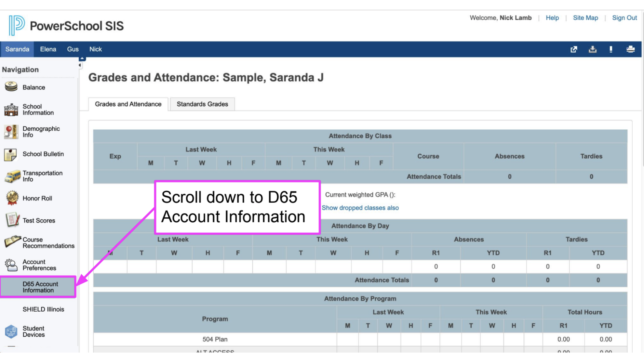Click the print icon

pos(630,49)
